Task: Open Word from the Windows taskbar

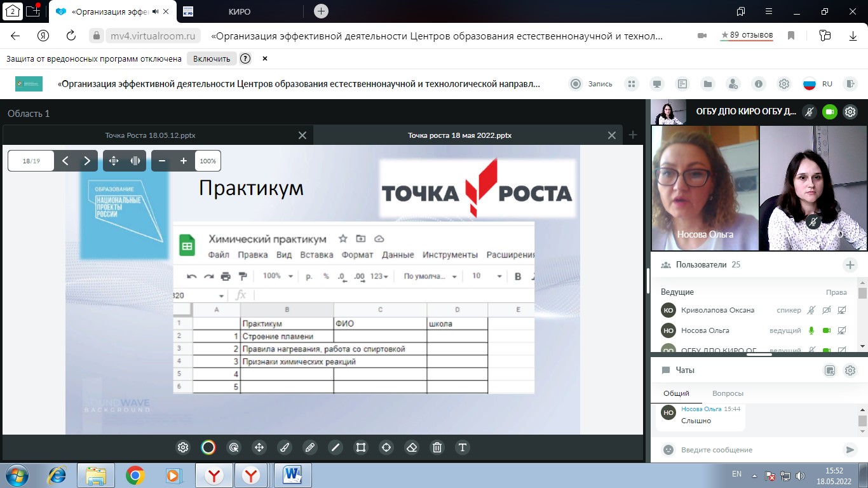Action: tap(293, 475)
